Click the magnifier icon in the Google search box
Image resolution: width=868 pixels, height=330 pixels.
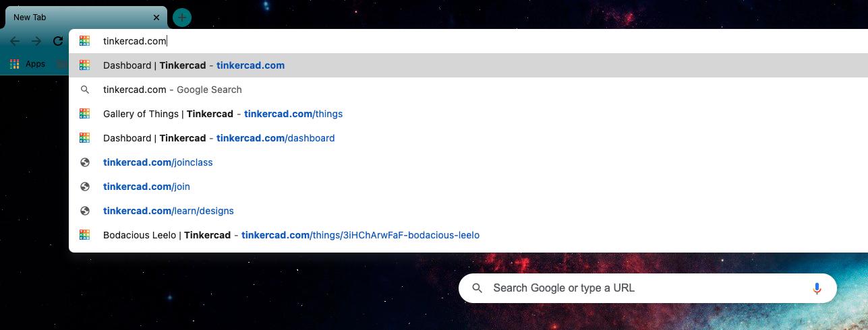pos(477,288)
